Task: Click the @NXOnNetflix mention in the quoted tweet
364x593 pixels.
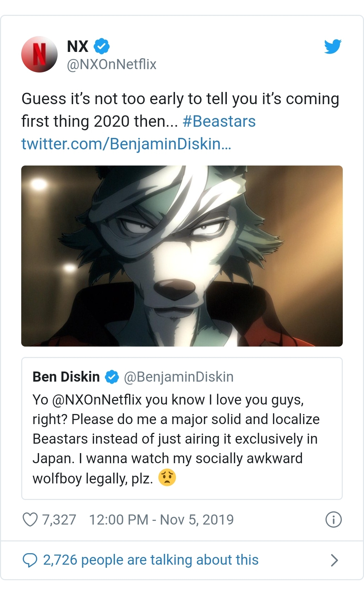Action: click(97, 400)
